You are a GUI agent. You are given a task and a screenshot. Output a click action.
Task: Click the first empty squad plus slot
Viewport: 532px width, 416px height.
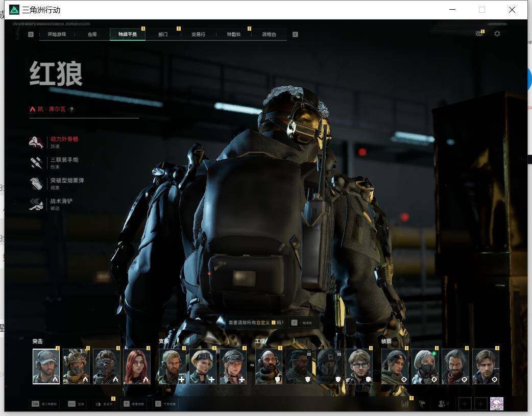(x=465, y=404)
